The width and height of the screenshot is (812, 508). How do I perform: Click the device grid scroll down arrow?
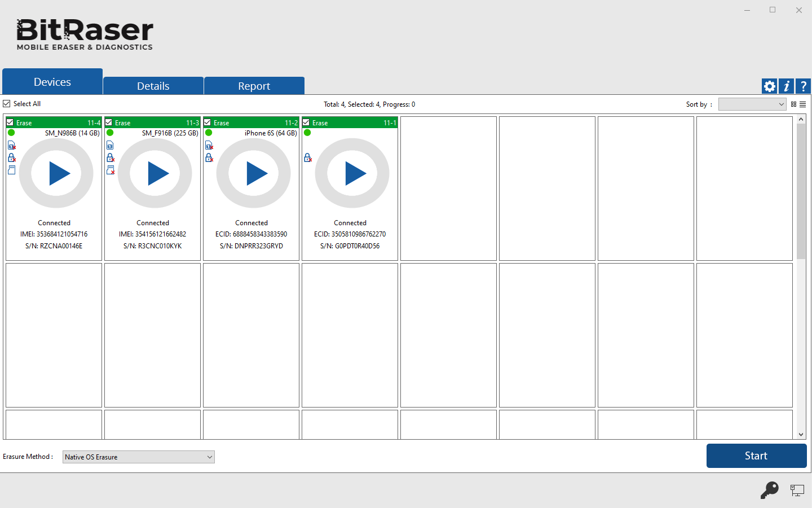801,435
